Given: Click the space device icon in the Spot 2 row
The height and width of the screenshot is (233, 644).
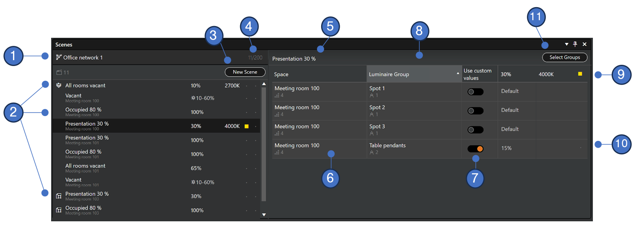Looking at the screenshot, I should tap(277, 114).
